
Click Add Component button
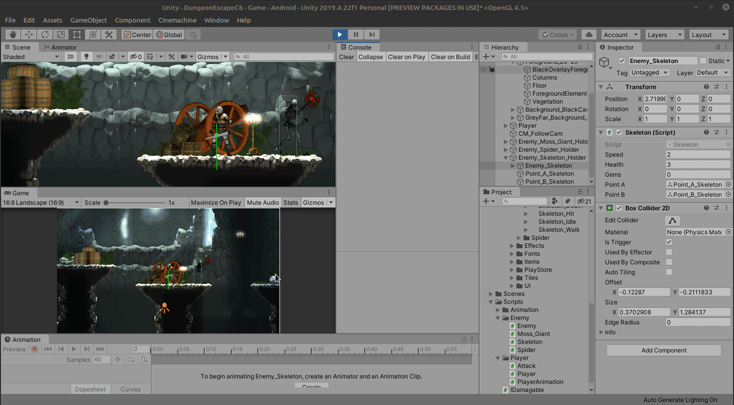664,350
